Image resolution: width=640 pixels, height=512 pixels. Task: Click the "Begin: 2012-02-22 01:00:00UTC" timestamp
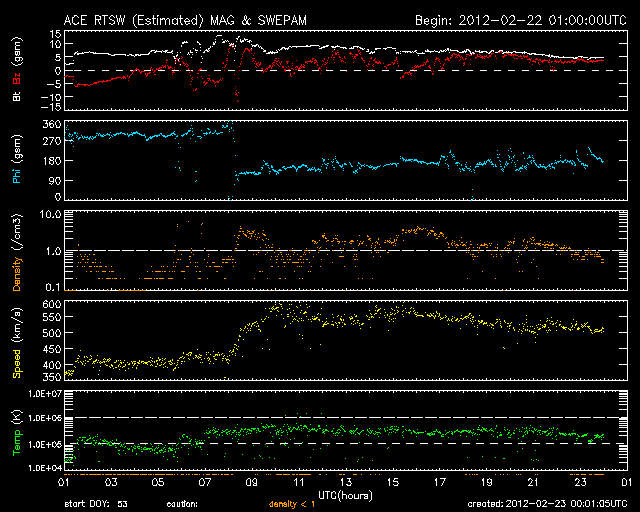point(521,20)
